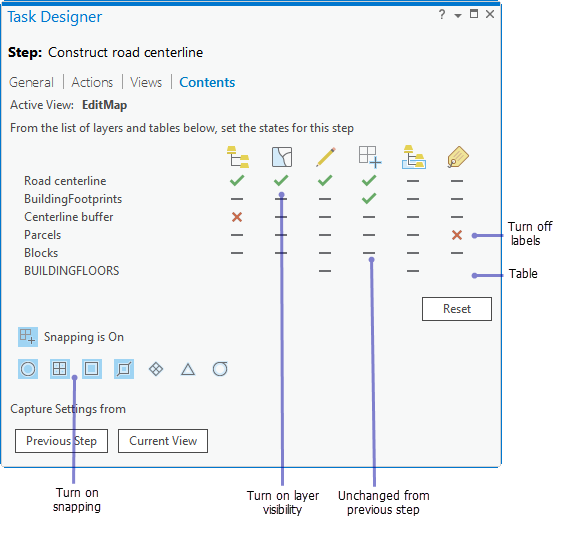Click the labeling tag column header icon

point(458,157)
